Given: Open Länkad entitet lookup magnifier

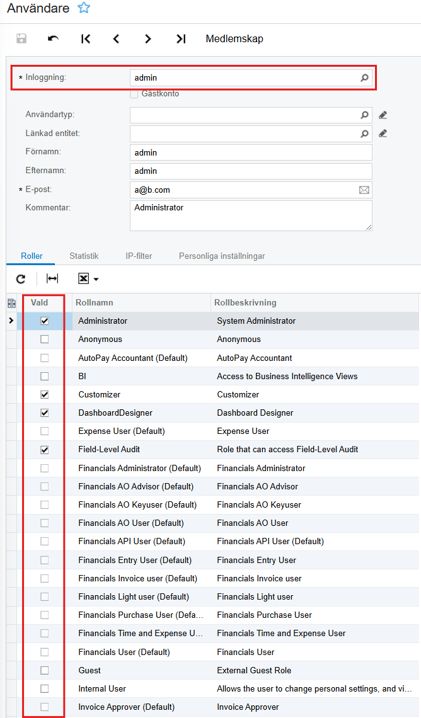Looking at the screenshot, I should [x=364, y=134].
